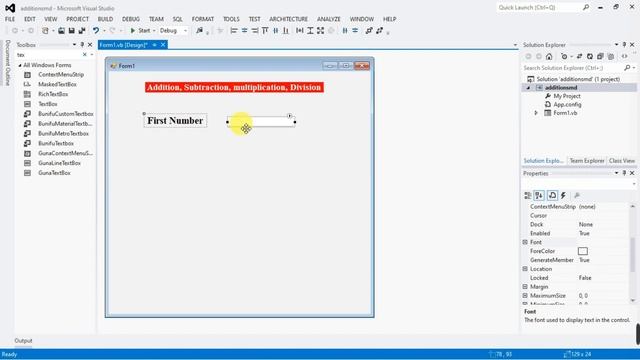The height and width of the screenshot is (360, 640).
Task: Open the FILE menu
Action: (x=10, y=19)
